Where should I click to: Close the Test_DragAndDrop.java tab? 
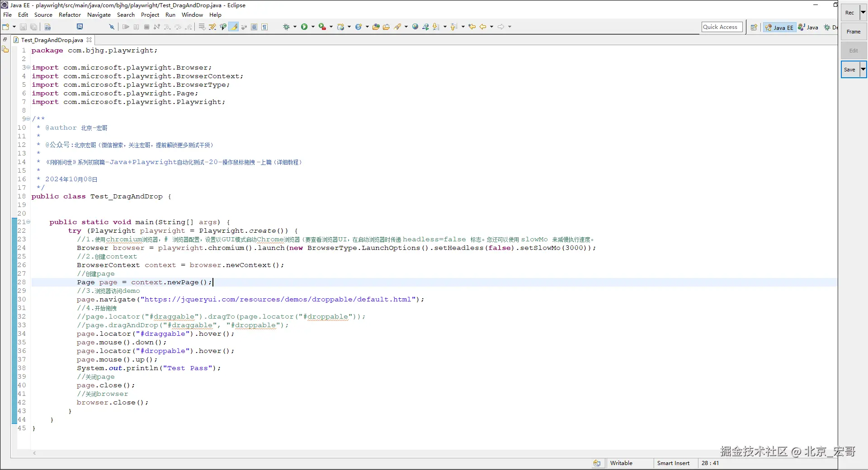89,40
